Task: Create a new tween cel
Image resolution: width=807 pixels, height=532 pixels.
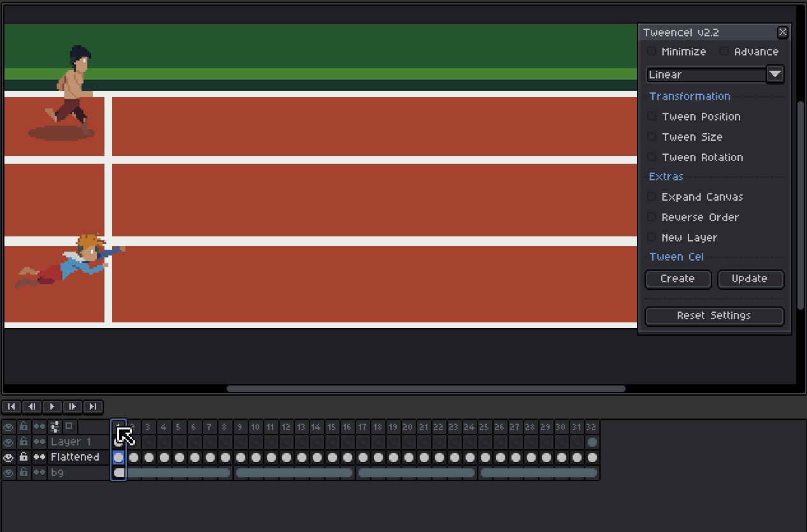Action: pos(678,279)
